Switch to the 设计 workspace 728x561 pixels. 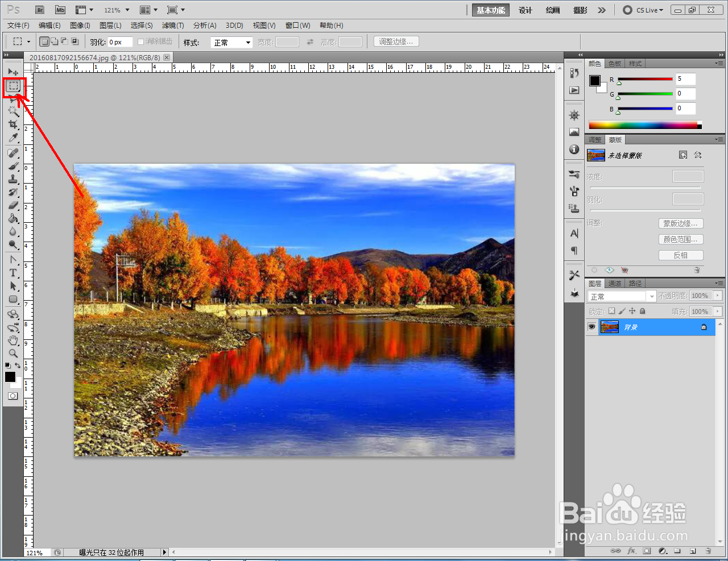pyautogui.click(x=526, y=10)
